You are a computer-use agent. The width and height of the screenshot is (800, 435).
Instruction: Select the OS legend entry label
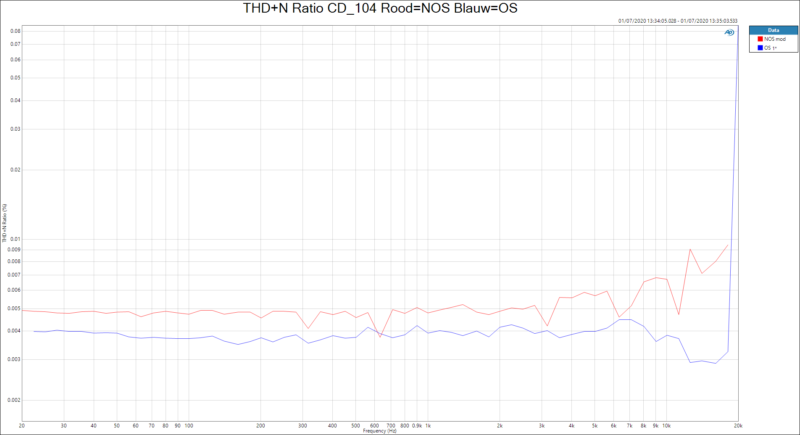(768, 47)
